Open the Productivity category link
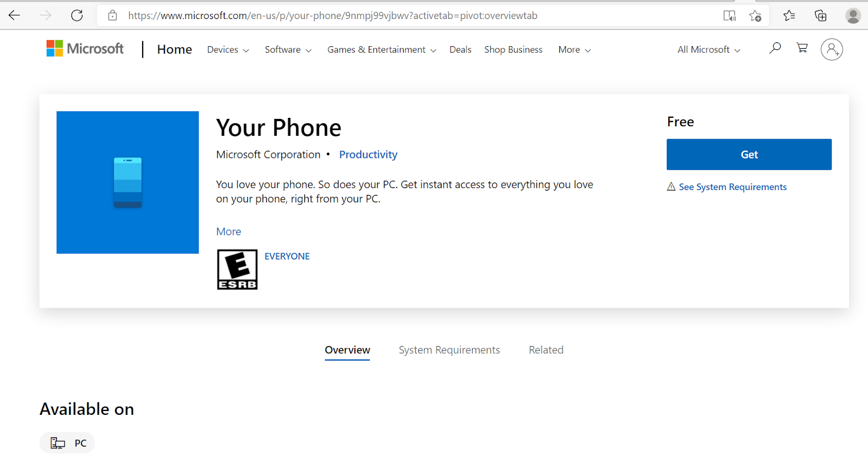This screenshot has height=461, width=868. pos(368,155)
